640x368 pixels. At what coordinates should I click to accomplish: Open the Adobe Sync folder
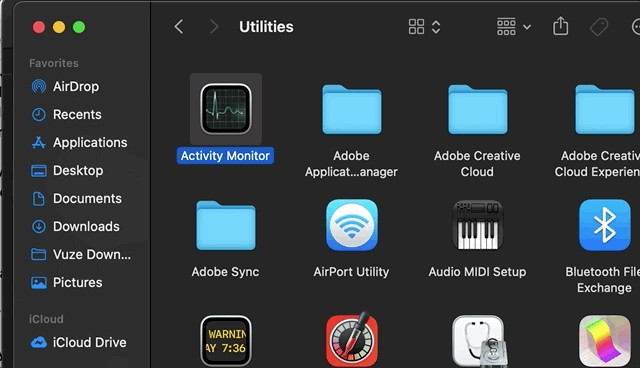point(226,225)
